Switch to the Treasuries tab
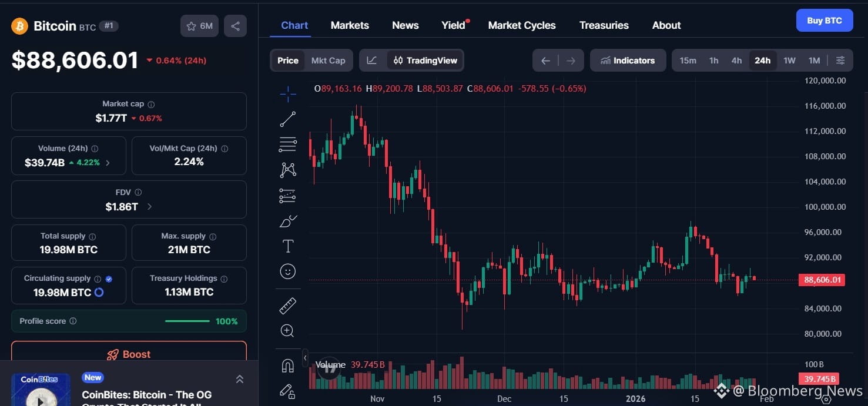Viewport: 868px width, 406px height. (604, 25)
